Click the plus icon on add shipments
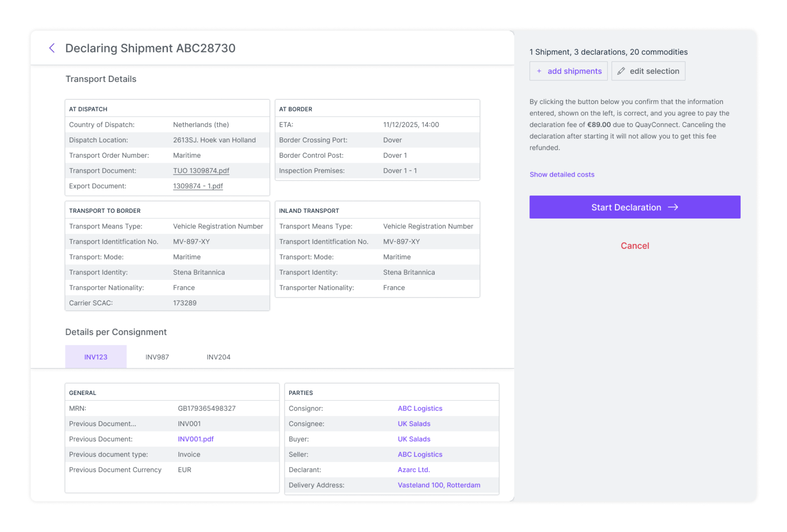The height and width of the screenshot is (532, 787). (x=539, y=71)
